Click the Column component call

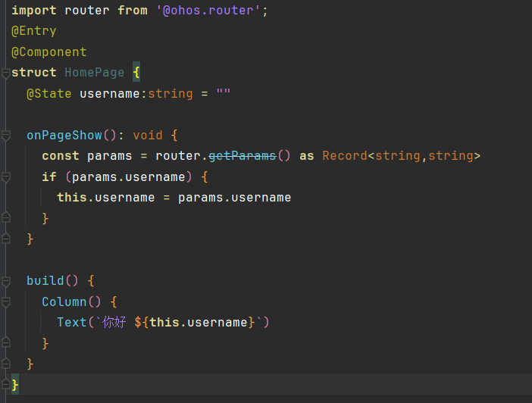point(64,302)
